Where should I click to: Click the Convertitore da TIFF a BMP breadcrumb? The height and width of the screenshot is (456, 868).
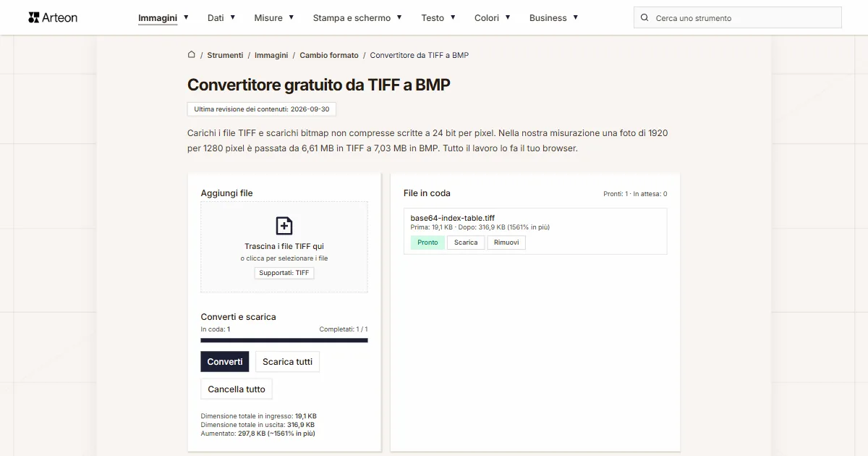(x=420, y=55)
